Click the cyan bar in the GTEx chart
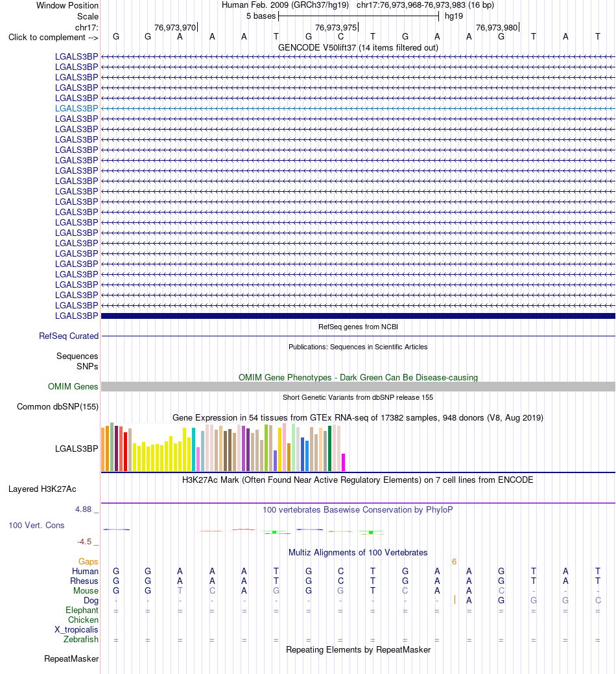616x674 pixels. pyautogui.click(x=194, y=450)
